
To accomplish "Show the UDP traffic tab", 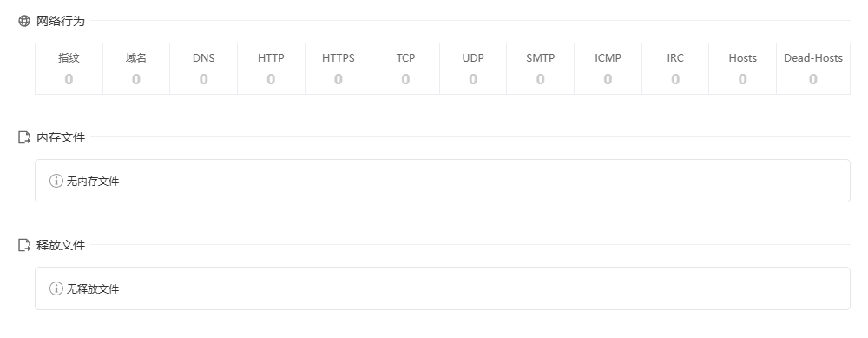I will (473, 69).
